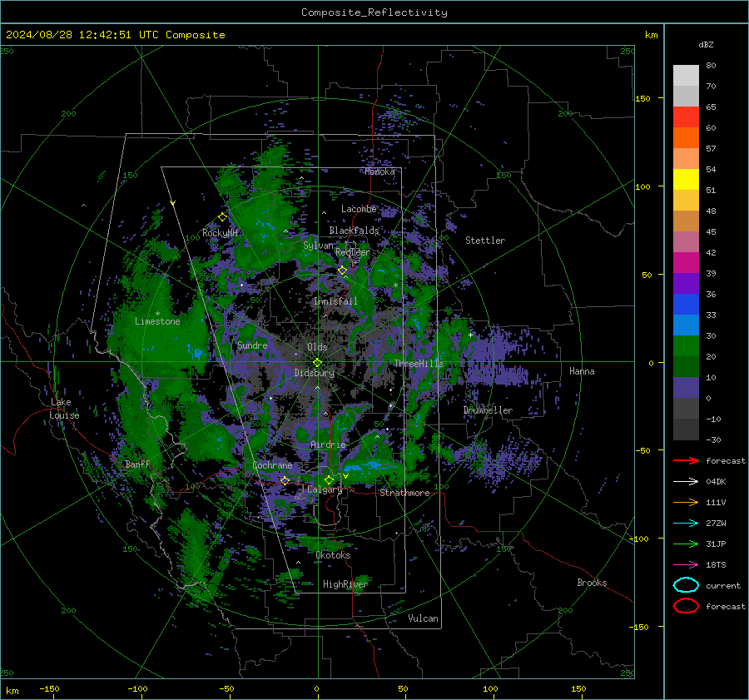Click the Sundre town label

pyautogui.click(x=252, y=345)
